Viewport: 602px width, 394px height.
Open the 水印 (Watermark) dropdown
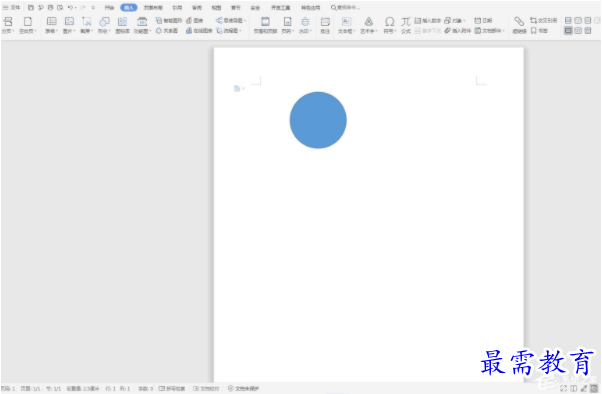pos(305,25)
